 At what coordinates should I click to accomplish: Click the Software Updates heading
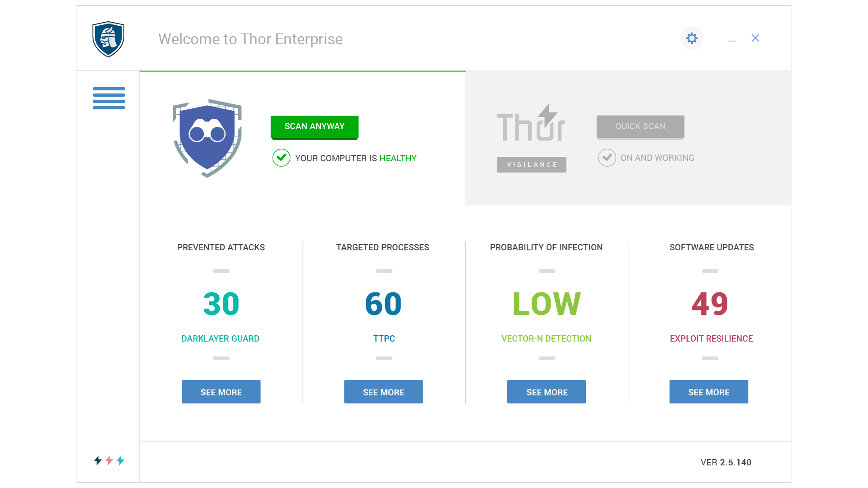[x=712, y=247]
